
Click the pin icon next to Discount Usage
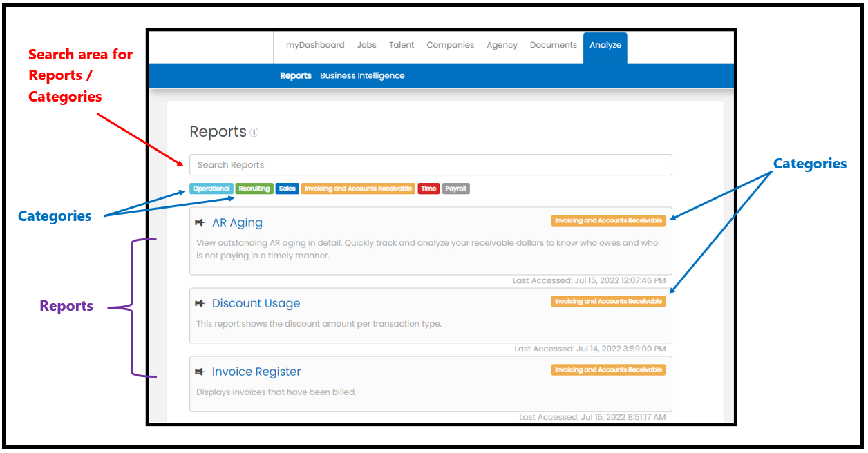(200, 303)
